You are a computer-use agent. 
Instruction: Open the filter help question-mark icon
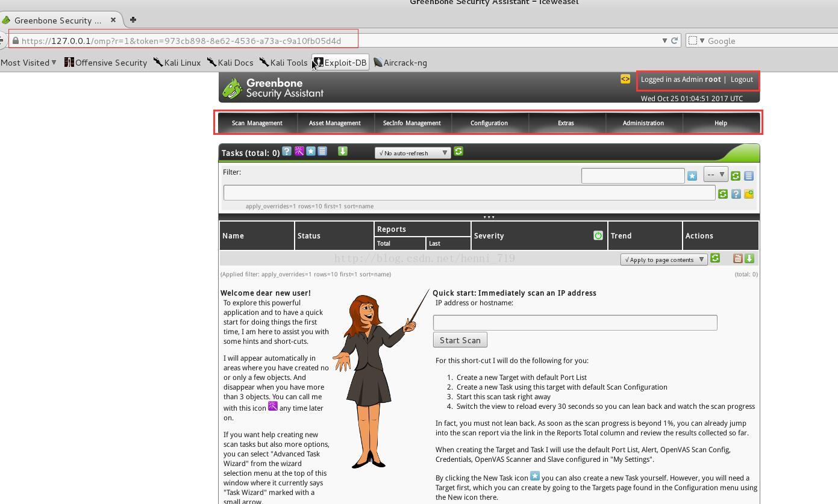pos(736,194)
